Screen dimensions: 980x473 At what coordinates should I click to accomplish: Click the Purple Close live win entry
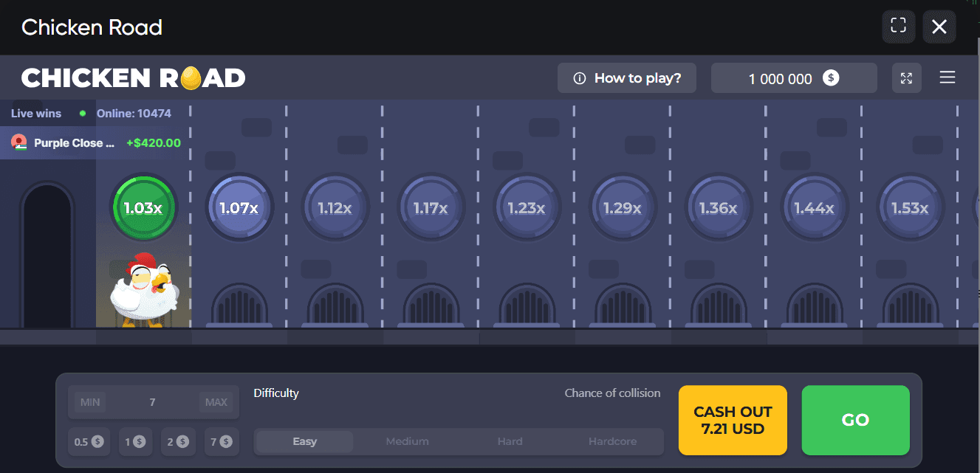96,143
